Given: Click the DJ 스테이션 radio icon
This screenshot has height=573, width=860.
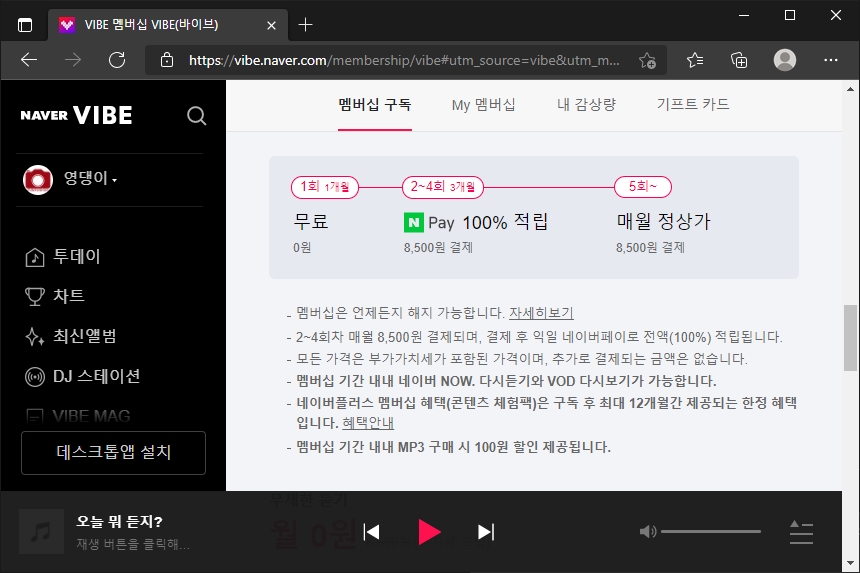Looking at the screenshot, I should tap(35, 377).
